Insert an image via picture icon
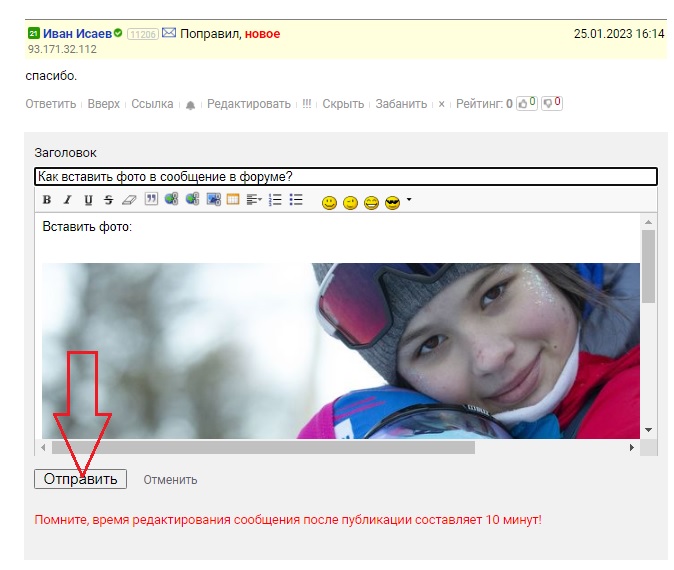Image resolution: width=674 pixels, height=570 pixels. [x=214, y=199]
